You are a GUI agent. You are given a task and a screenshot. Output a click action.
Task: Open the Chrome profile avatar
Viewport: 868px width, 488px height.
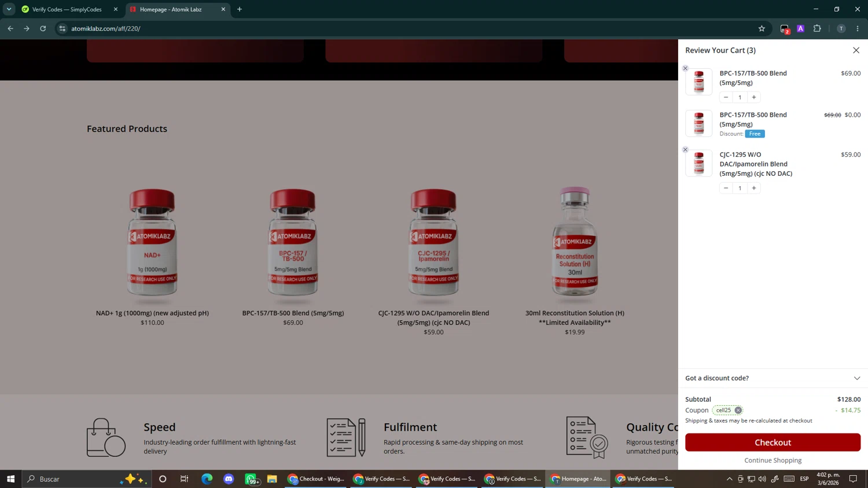tap(841, 28)
